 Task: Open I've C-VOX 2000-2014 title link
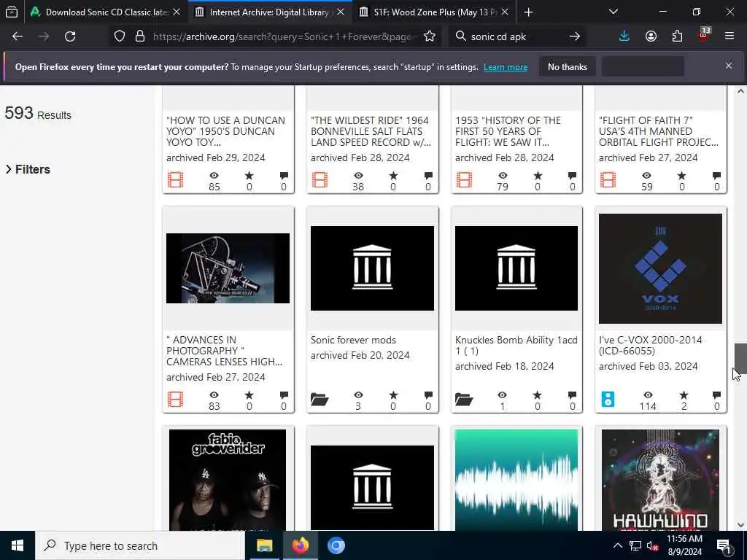(x=650, y=345)
